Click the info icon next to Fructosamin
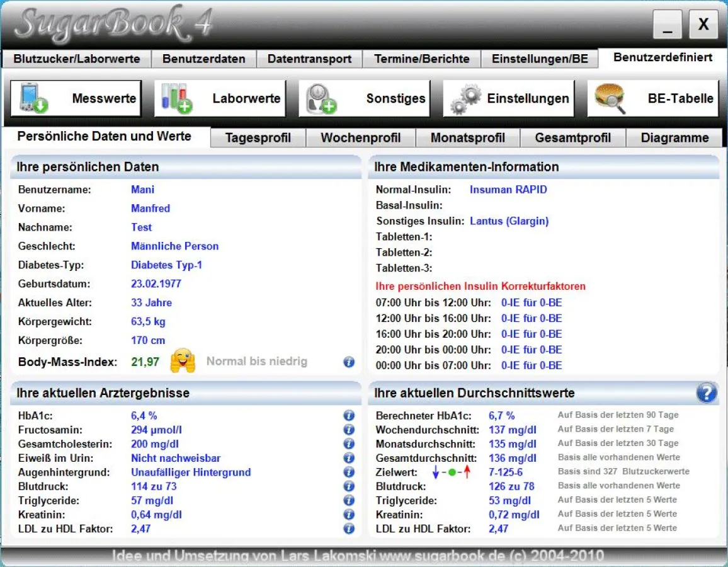 point(348,429)
